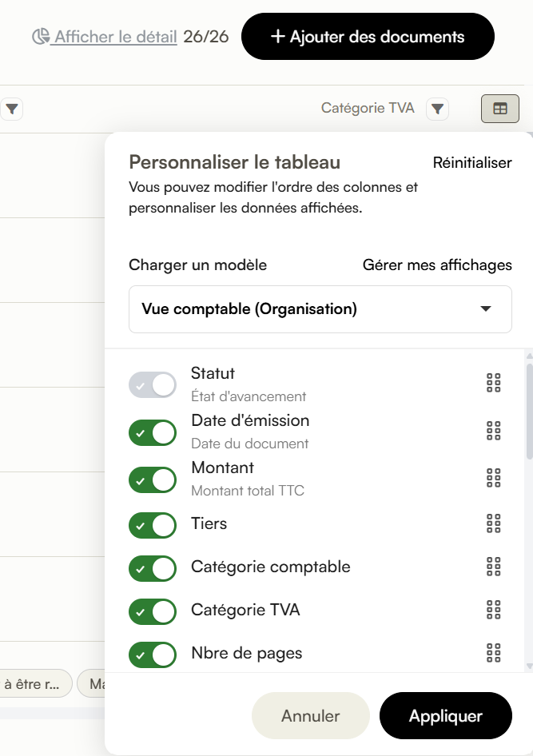The image size is (533, 756).
Task: Click the filter funnel icon at far left
Action: pos(11,109)
